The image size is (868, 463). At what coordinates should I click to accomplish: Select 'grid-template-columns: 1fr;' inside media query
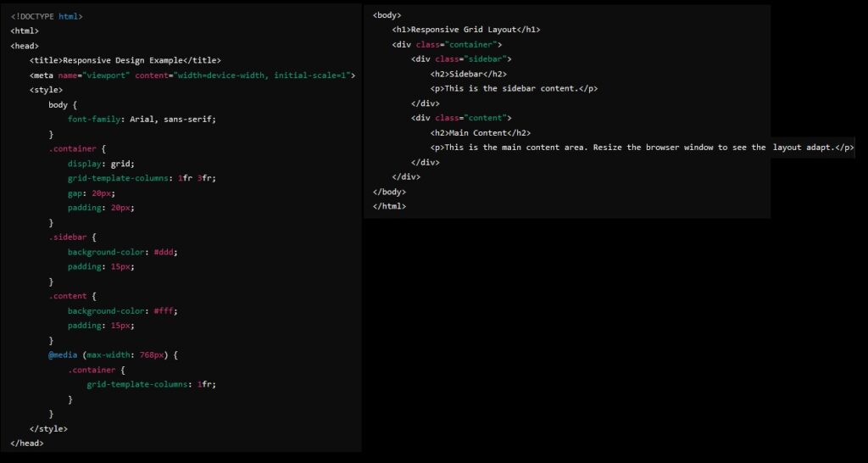click(x=151, y=384)
